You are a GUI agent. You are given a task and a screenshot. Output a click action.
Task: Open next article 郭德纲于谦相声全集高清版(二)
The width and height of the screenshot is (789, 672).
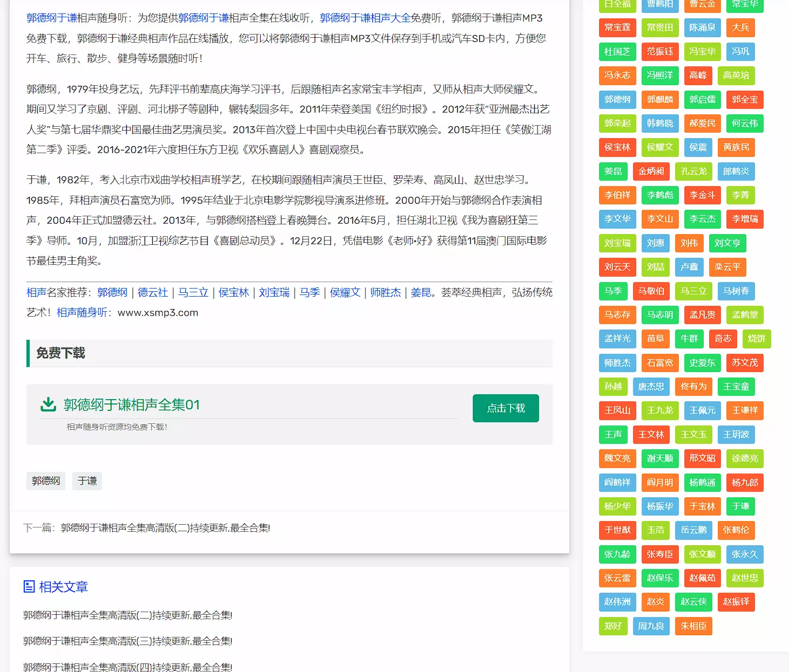pos(165,527)
